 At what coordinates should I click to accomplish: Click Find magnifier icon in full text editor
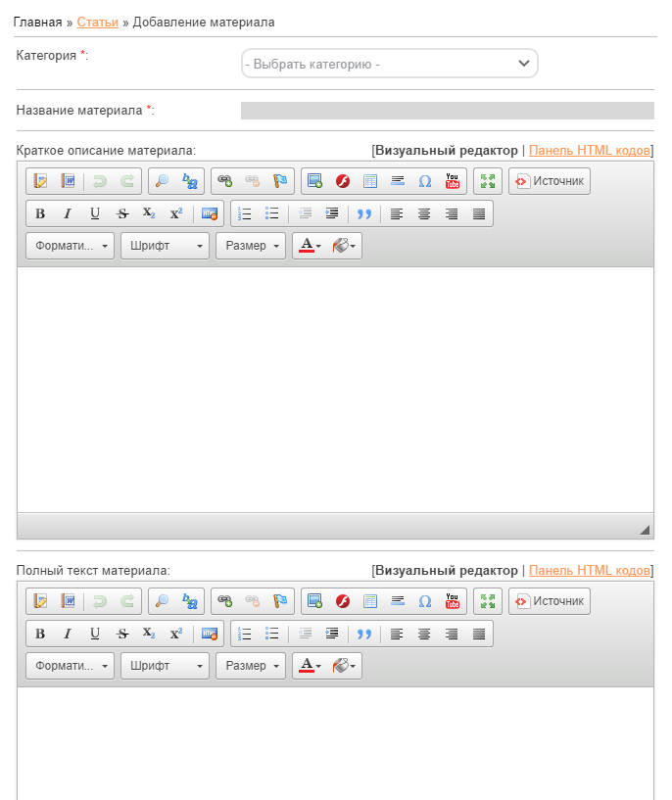point(163,601)
